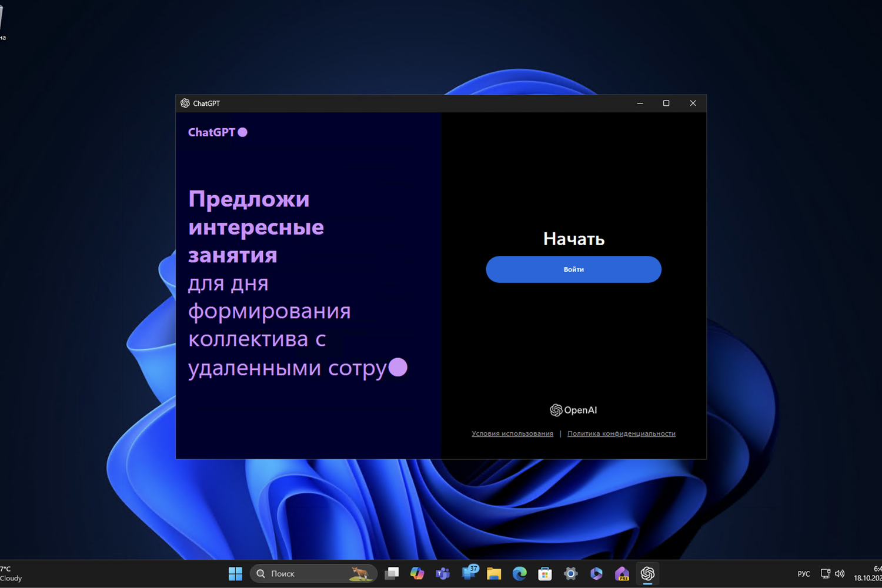Image resolution: width=882 pixels, height=588 pixels.
Task: Open the date and clock in the tray
Action: click(x=868, y=573)
